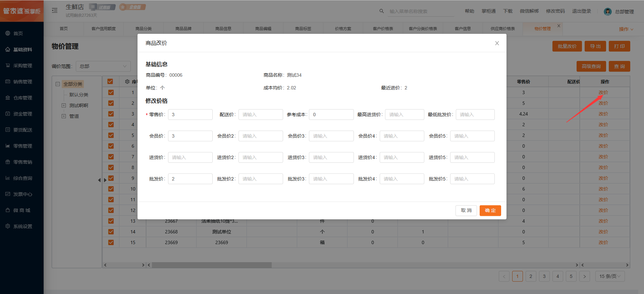This screenshot has height=294, width=644.
Task: Switch to the 价格方案 tab
Action: 343,29
